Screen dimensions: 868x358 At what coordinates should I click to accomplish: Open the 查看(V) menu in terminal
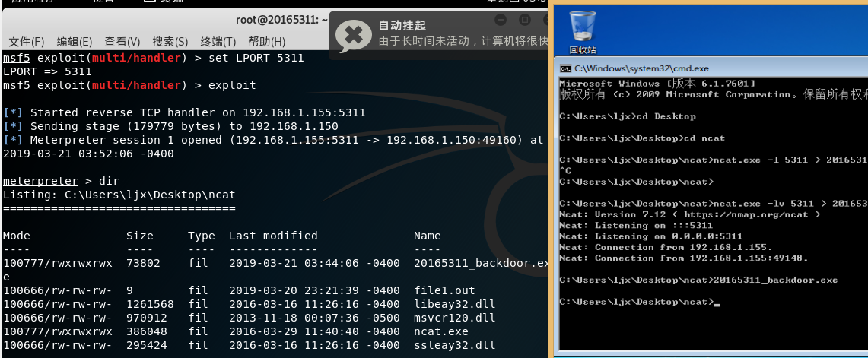pyautogui.click(x=122, y=42)
